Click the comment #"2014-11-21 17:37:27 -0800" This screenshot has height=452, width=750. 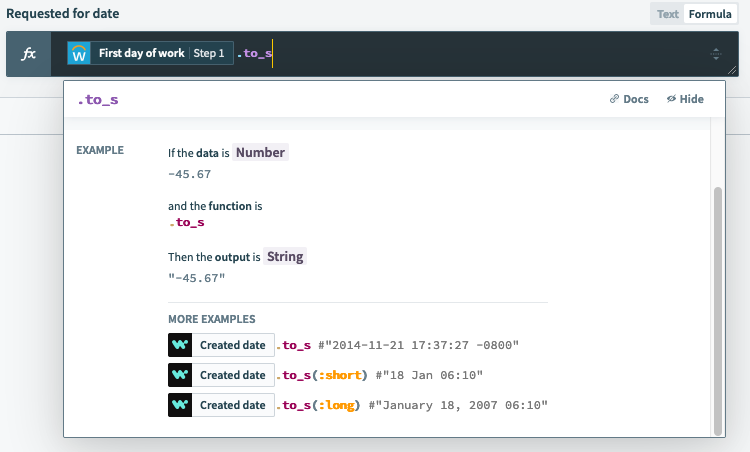[x=419, y=345]
